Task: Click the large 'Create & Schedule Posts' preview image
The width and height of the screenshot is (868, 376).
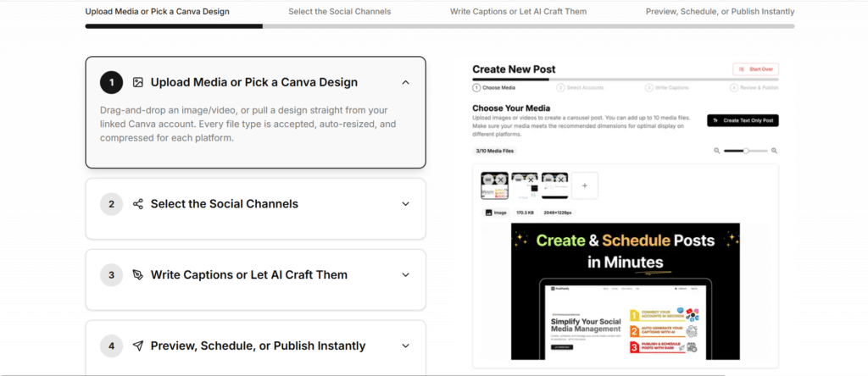Action: [x=626, y=291]
